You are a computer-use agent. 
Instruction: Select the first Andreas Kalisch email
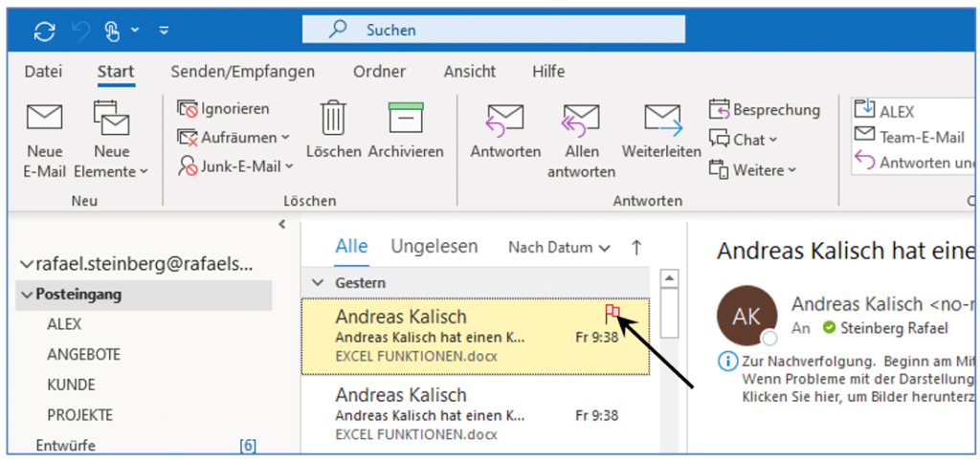(x=476, y=336)
